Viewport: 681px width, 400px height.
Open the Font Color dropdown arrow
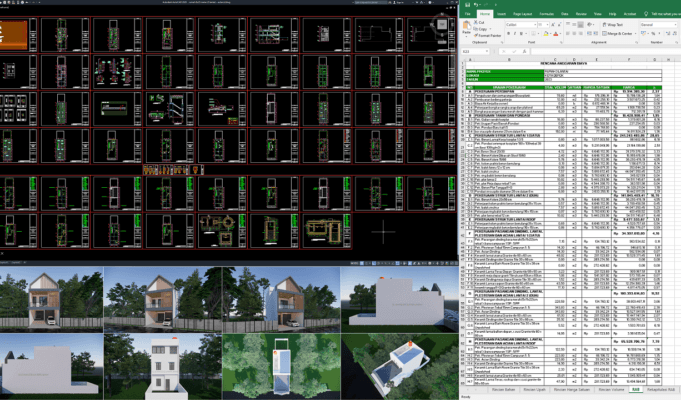coord(561,33)
